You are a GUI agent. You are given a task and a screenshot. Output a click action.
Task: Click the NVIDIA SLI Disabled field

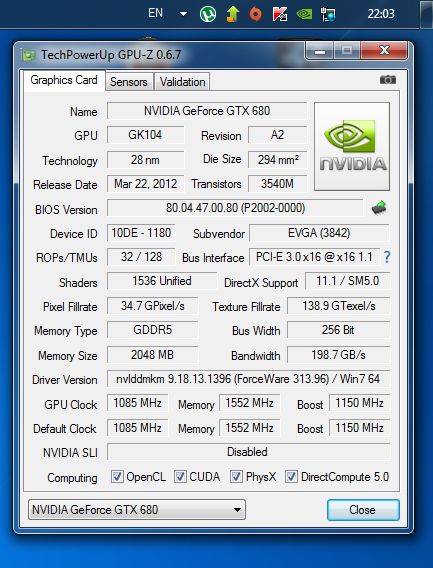[x=248, y=452]
